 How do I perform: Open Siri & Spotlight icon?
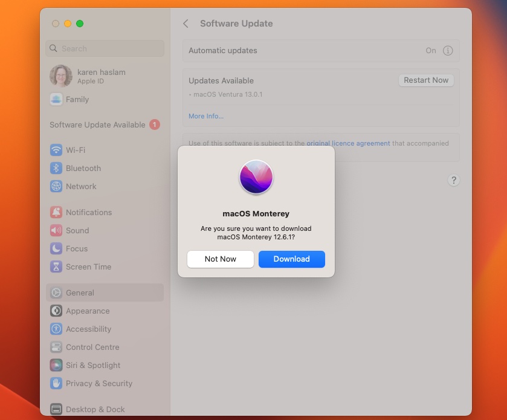[56, 365]
